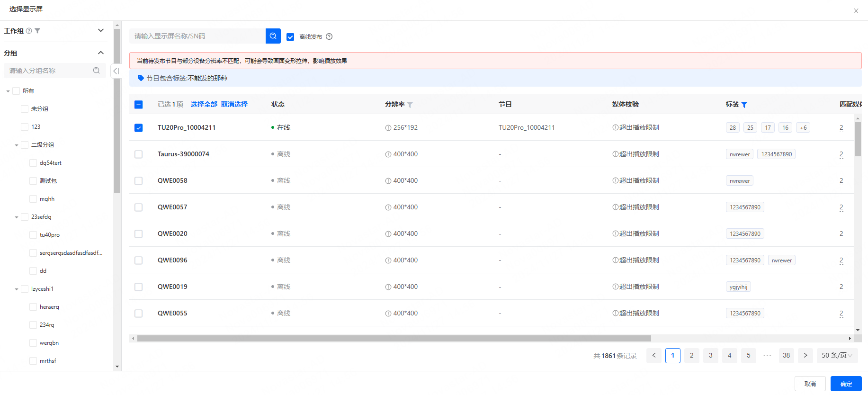Check the 未分组 group checkbox
868x395 pixels.
[x=25, y=109]
